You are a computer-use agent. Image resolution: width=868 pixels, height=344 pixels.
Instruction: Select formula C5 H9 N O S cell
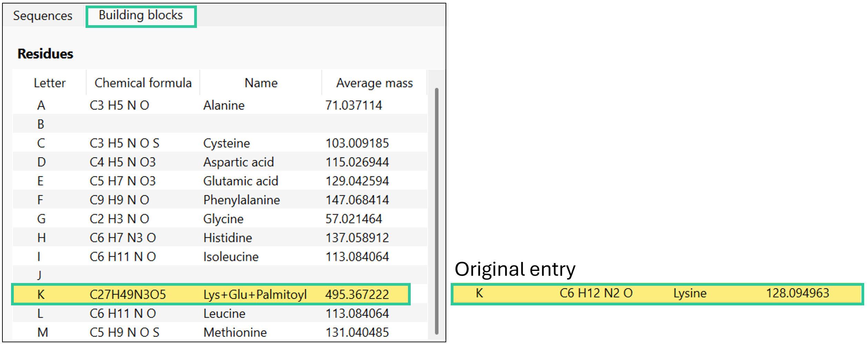click(x=124, y=333)
